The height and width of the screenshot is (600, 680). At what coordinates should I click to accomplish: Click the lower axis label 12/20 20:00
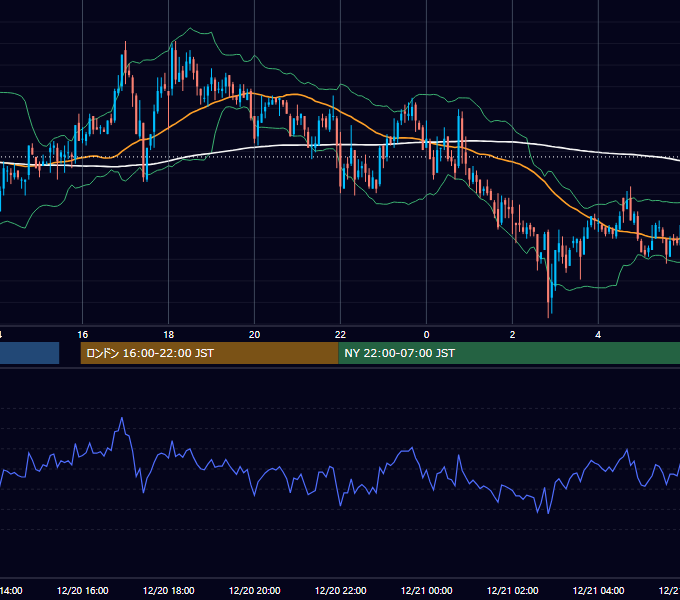255,590
